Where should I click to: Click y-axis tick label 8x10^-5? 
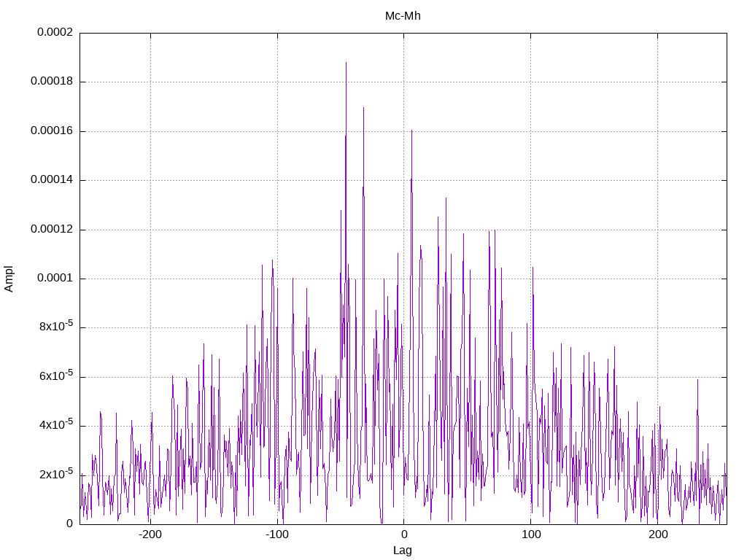pos(56,326)
